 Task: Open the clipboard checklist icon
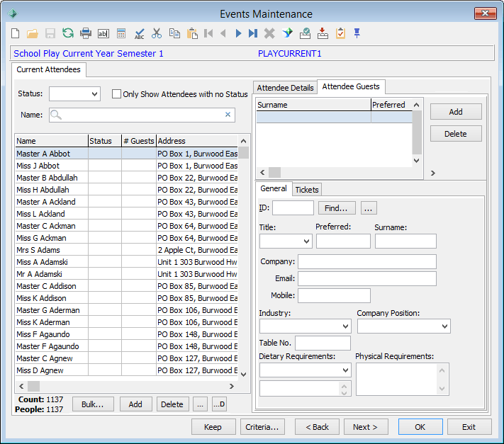point(340,33)
